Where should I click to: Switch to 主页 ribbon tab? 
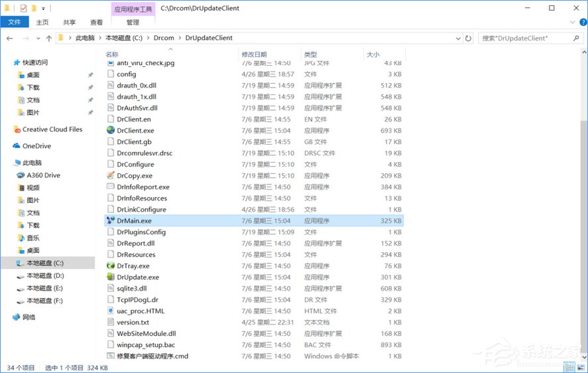tap(42, 23)
